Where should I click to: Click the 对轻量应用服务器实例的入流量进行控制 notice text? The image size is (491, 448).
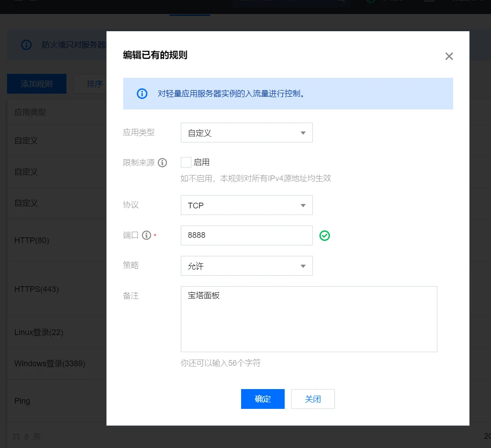click(x=231, y=94)
